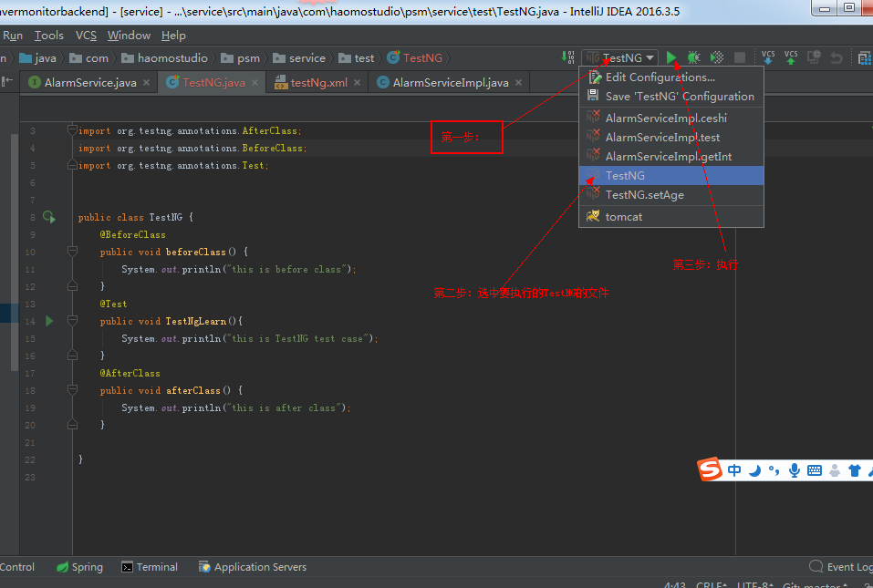Click the grey Stop button in toolbar
Viewport: 873px width, 588px height.
point(740,57)
